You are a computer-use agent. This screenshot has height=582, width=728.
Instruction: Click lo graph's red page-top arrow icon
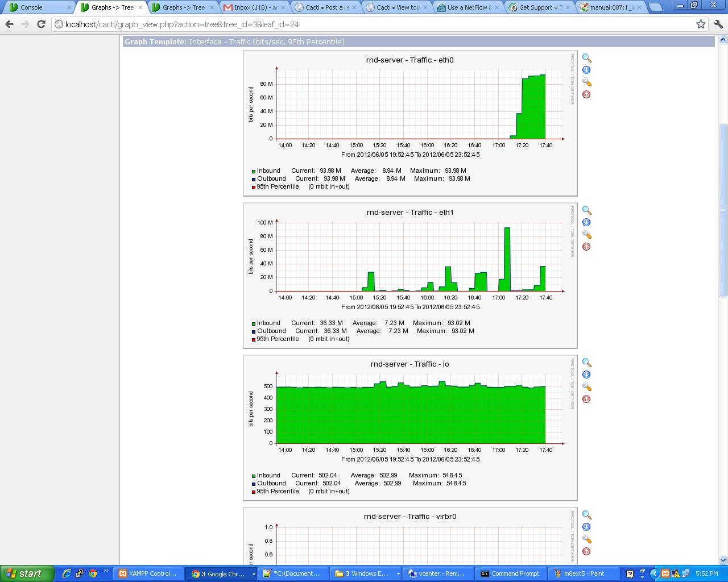(586, 399)
